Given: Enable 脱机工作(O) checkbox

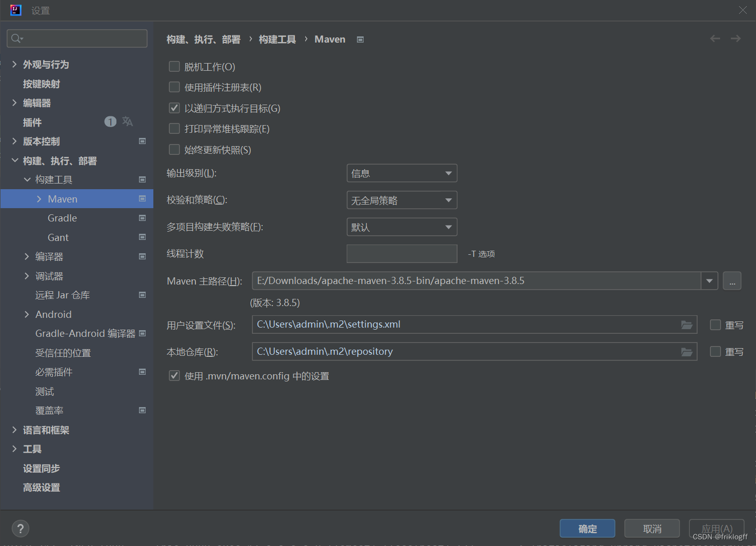Looking at the screenshot, I should tap(174, 67).
